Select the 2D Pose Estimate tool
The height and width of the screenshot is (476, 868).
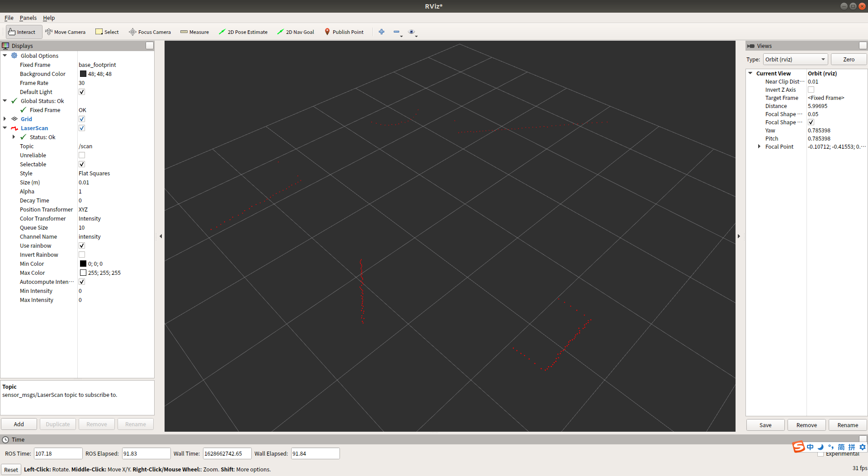tap(243, 32)
